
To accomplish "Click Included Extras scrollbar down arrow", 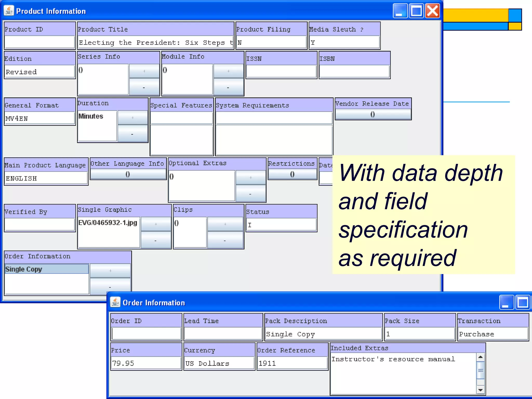I will [x=481, y=390].
